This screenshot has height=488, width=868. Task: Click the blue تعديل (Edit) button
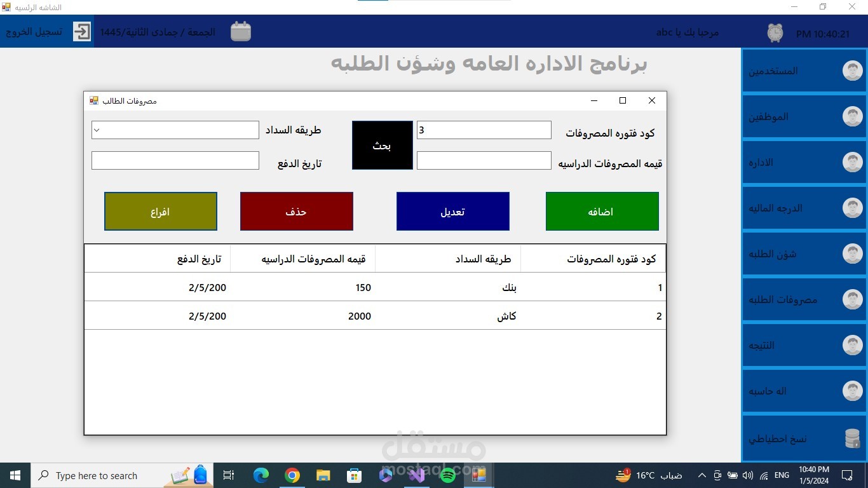pyautogui.click(x=452, y=212)
